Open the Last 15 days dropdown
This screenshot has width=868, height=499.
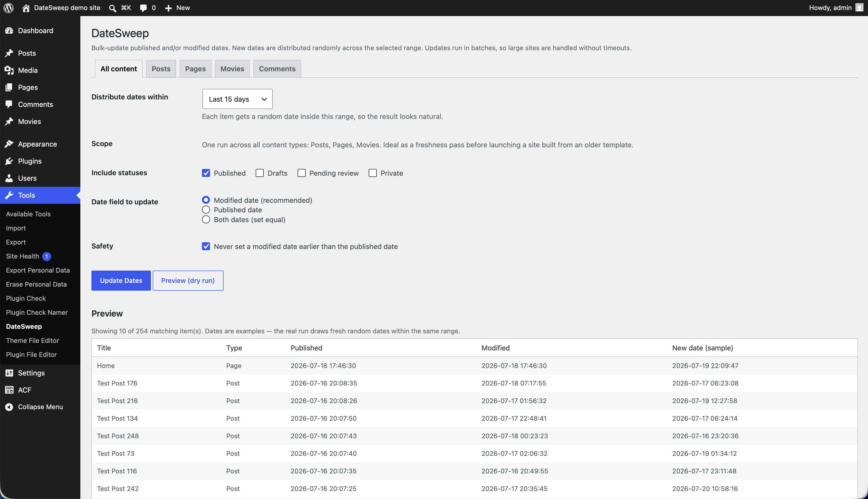237,99
